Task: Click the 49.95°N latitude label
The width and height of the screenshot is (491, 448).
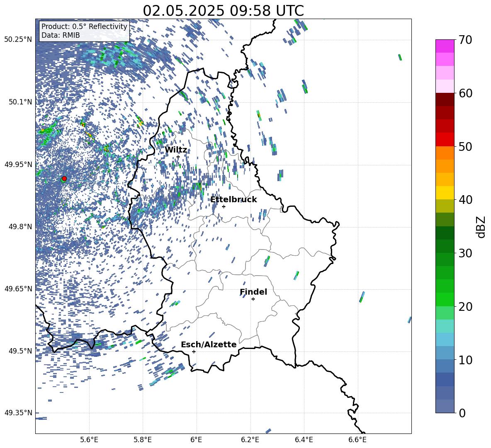Action: point(18,164)
